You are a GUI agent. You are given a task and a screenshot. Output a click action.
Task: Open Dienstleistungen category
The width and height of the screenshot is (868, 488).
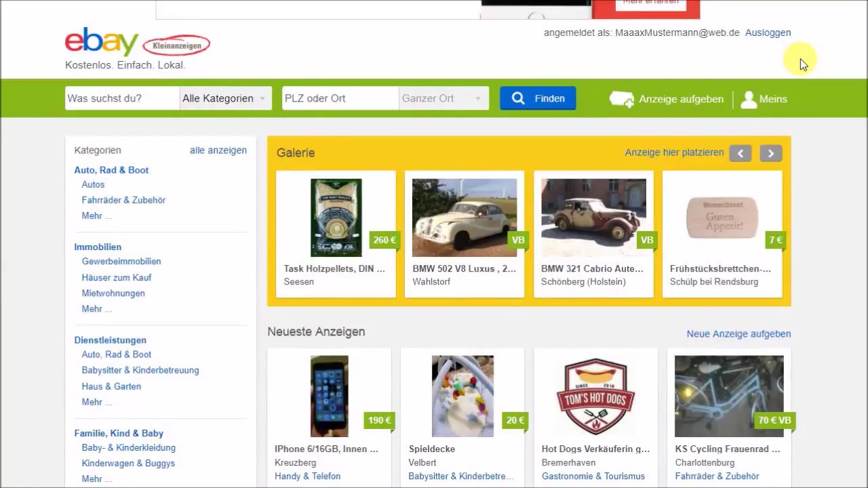110,340
